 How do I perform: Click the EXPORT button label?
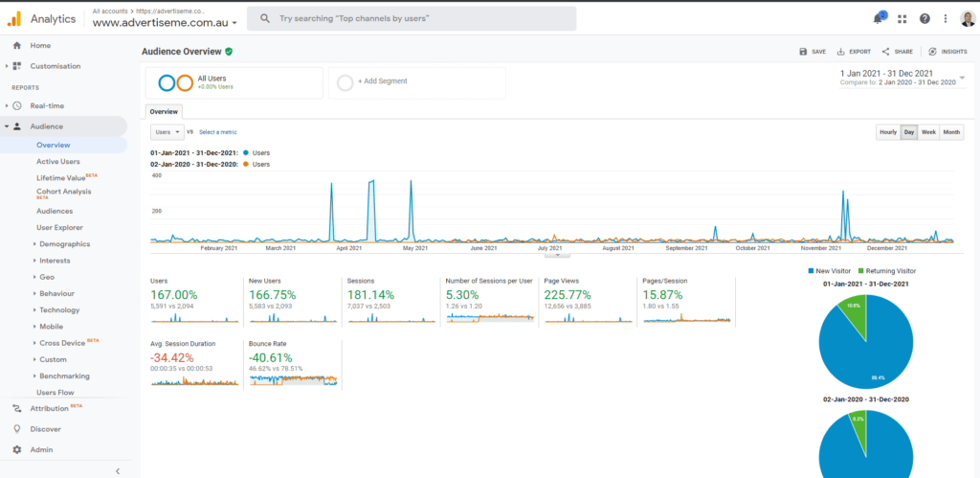coord(860,52)
